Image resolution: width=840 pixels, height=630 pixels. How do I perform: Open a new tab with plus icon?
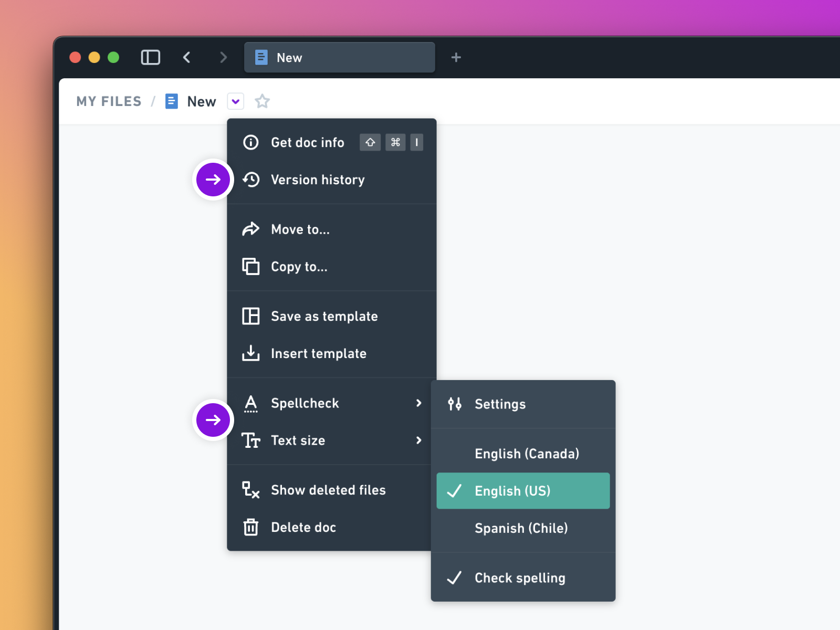click(456, 57)
